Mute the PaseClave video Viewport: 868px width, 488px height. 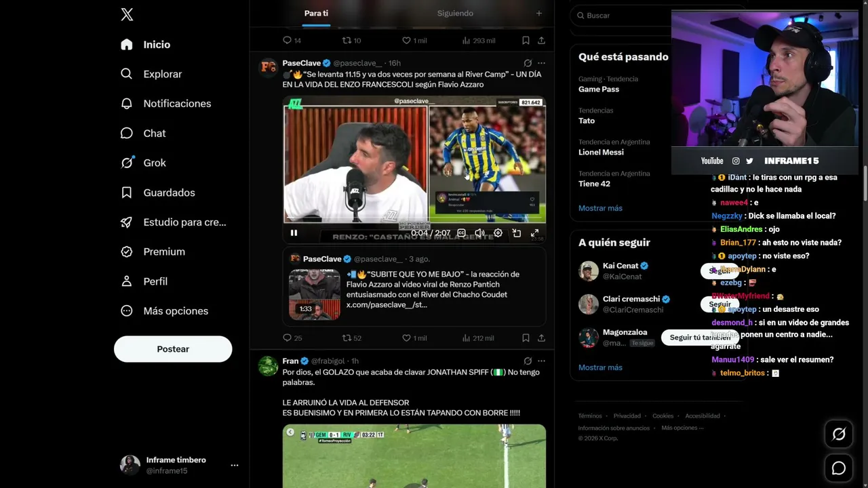click(x=479, y=233)
